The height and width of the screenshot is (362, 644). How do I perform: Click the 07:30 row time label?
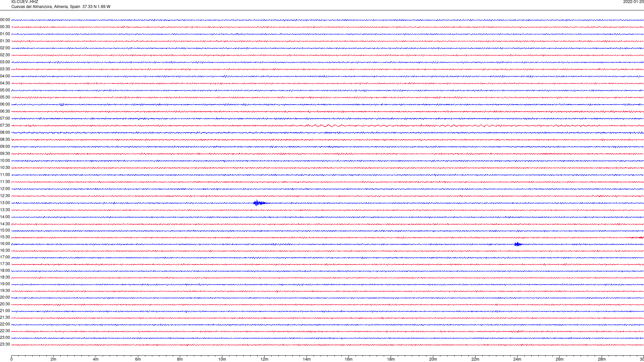click(5, 126)
